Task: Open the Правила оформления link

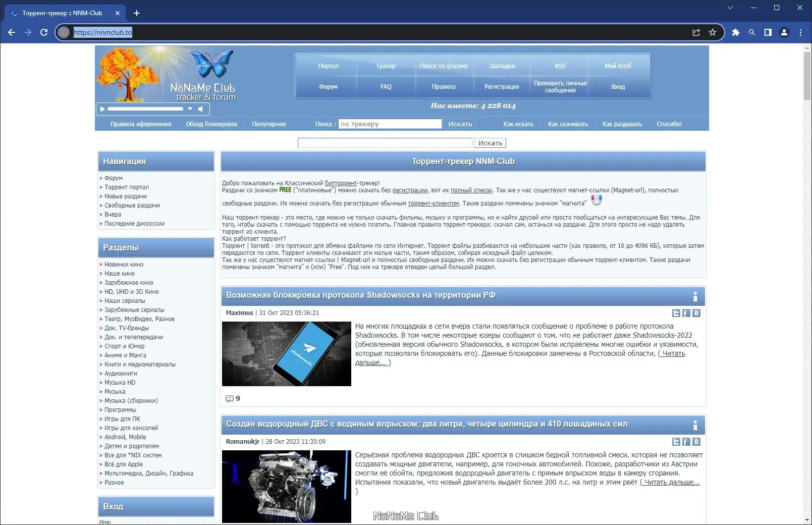Action: click(141, 124)
